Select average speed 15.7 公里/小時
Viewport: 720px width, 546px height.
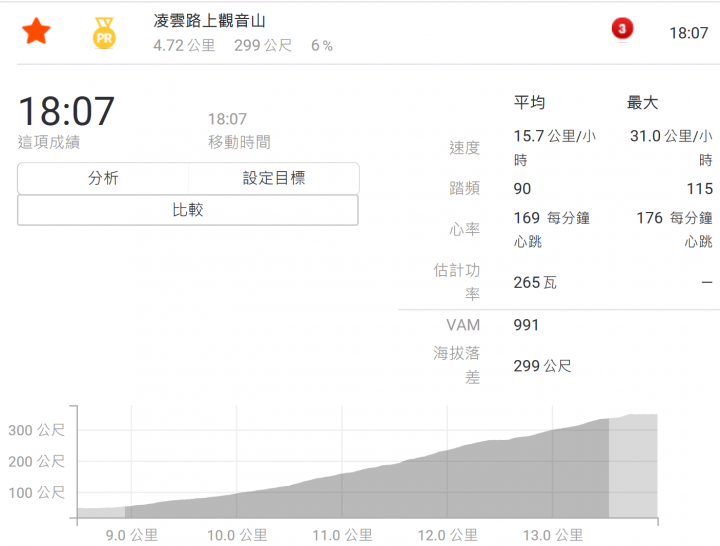(x=554, y=148)
